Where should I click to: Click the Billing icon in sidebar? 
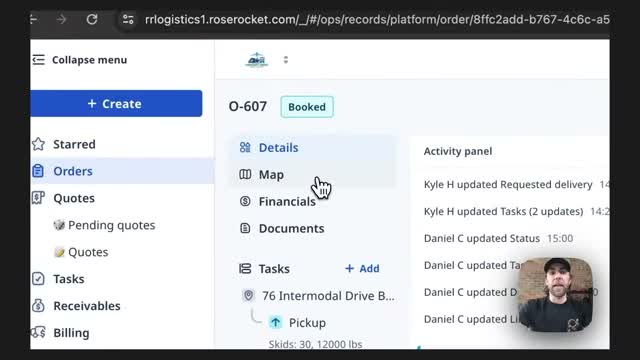point(38,333)
